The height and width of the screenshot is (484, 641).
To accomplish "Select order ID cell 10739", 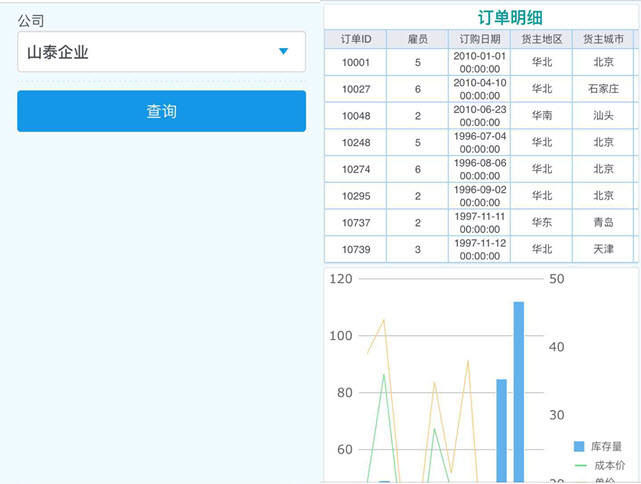I will 356,249.
